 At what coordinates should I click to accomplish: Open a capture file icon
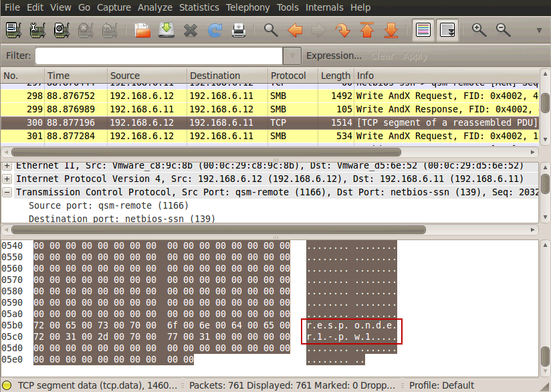coord(142,30)
